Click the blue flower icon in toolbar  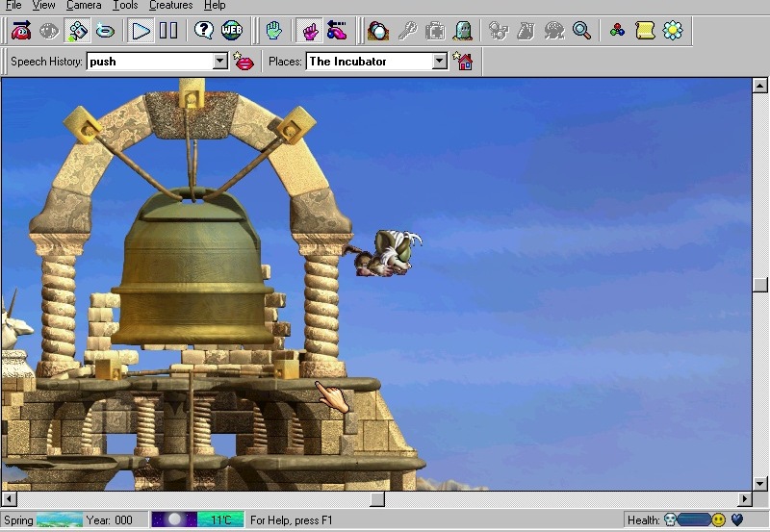click(x=673, y=31)
